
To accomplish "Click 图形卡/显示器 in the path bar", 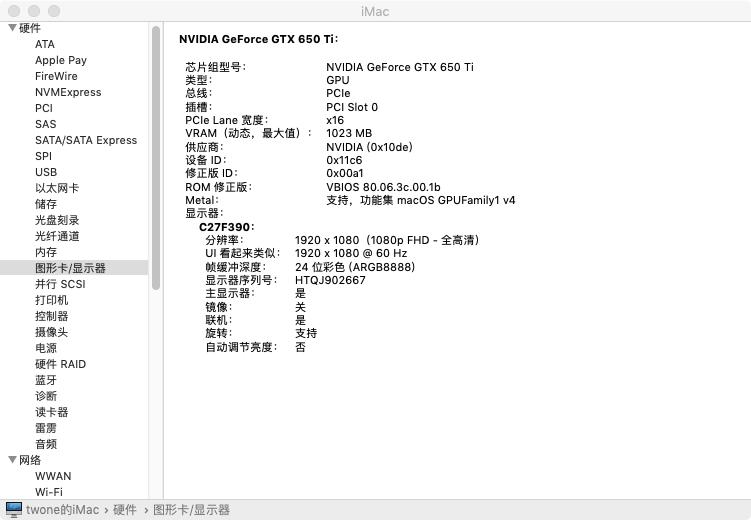I will [x=192, y=509].
